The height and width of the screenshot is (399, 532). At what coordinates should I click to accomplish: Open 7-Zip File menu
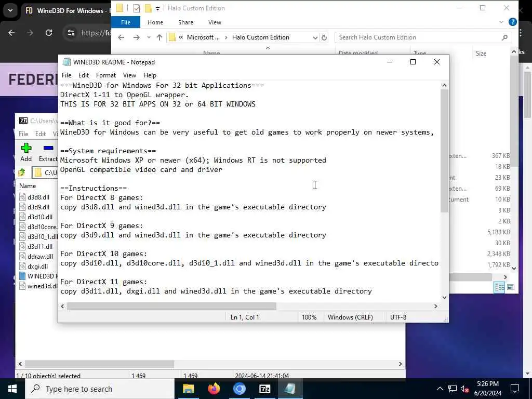click(x=23, y=134)
